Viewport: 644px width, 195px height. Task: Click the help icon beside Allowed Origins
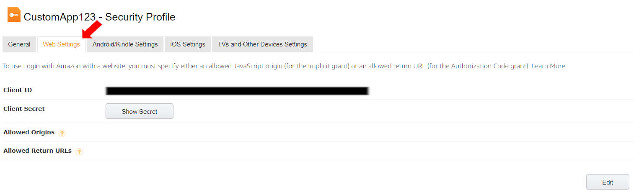62,133
